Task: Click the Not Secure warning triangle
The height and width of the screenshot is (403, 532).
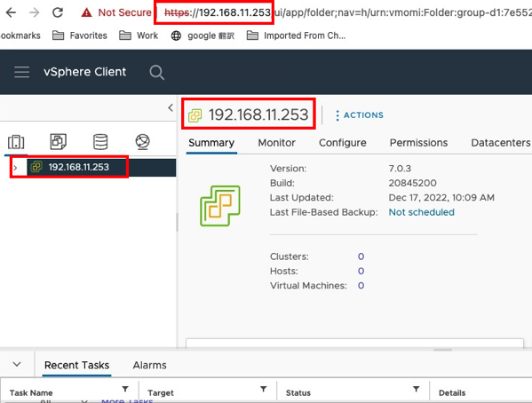Action: 86,12
